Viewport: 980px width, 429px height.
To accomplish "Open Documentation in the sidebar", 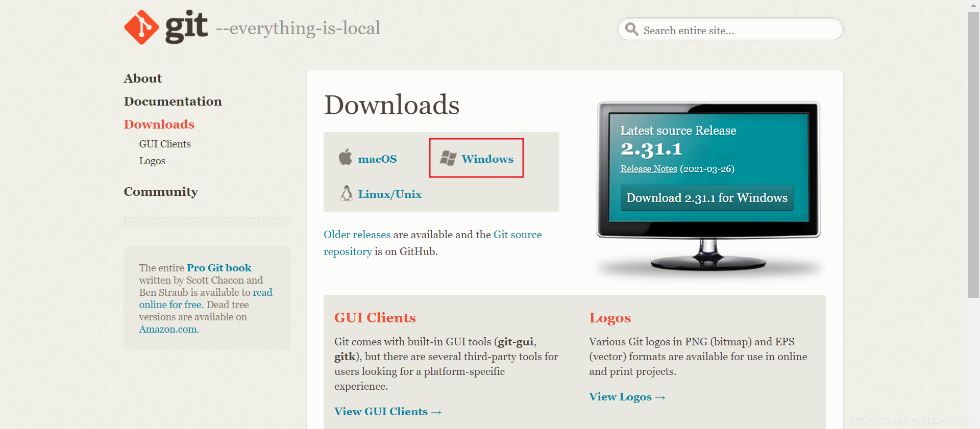I will (x=173, y=101).
